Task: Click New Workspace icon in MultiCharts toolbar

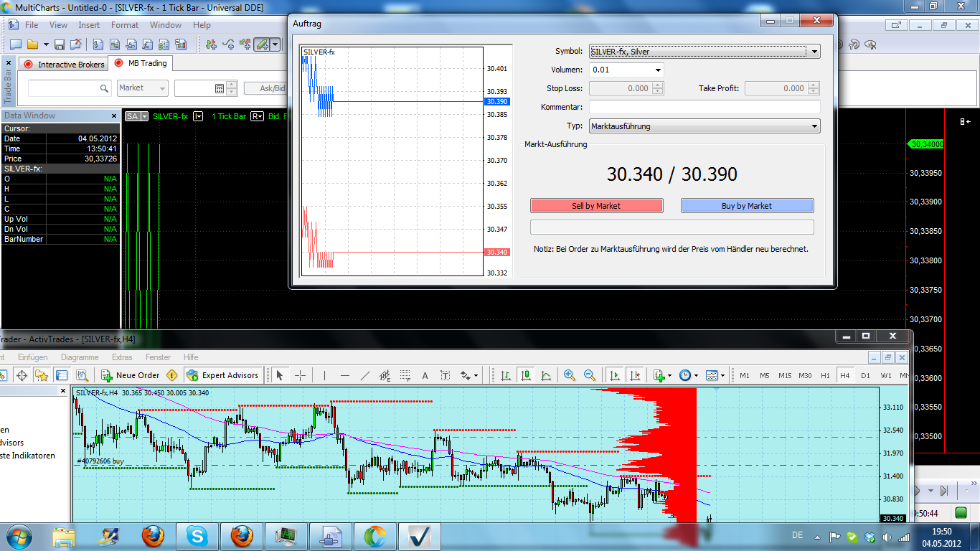Action: click(15, 44)
